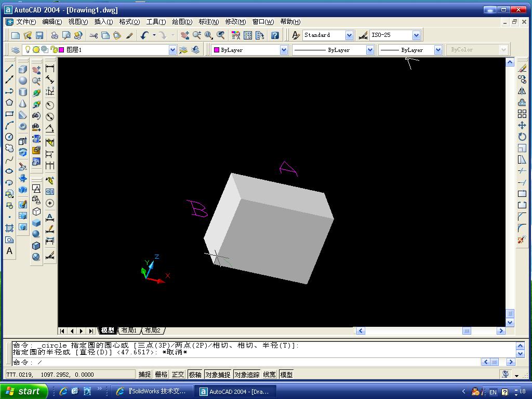Open the ByLayer lineweight dropdown
Viewport: 532px width, 399px height.
point(438,50)
